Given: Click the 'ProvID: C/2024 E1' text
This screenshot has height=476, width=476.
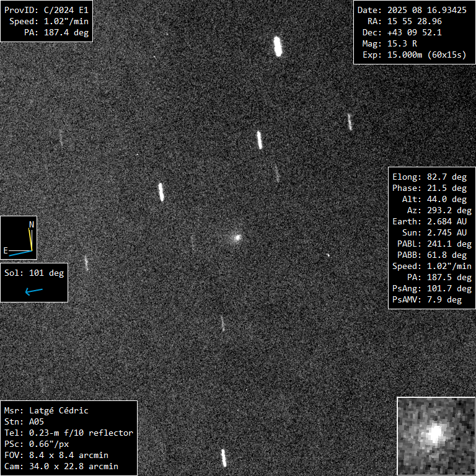Looking at the screenshot, I should (46, 10).
